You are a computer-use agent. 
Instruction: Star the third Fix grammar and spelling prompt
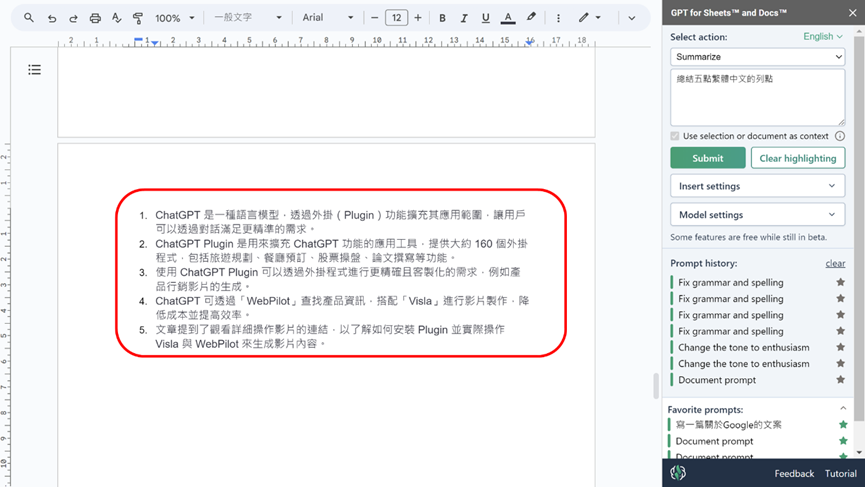coord(840,315)
